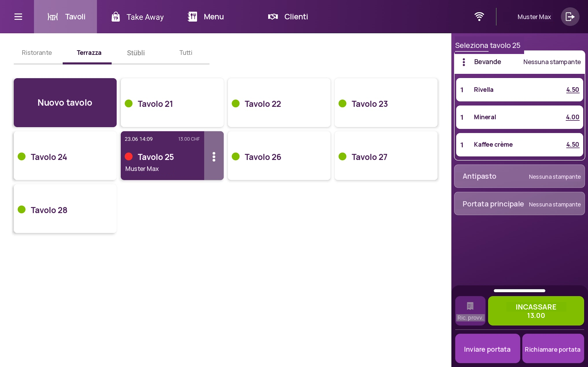Switch to the Stübli tab
588x367 pixels.
tap(136, 53)
